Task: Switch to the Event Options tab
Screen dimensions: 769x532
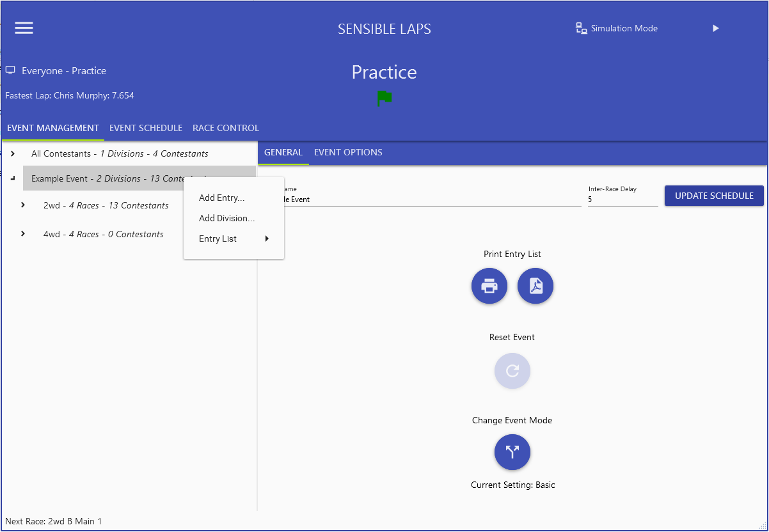Action: (348, 152)
